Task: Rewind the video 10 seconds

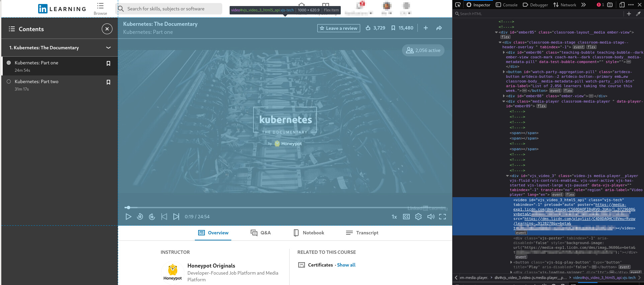Action: tap(140, 217)
